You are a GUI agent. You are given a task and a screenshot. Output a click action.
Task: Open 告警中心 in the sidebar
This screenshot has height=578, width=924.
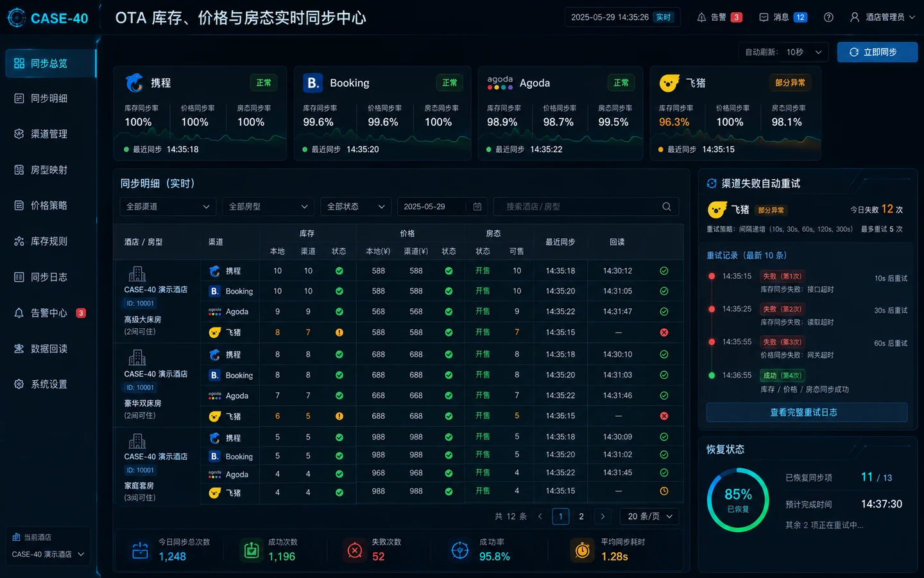point(49,313)
